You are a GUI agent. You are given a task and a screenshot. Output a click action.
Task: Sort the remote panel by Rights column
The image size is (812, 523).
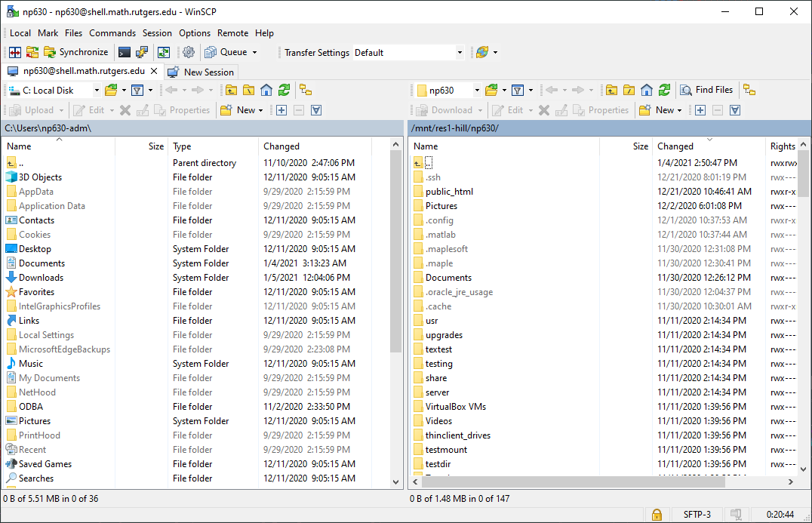[x=782, y=146]
